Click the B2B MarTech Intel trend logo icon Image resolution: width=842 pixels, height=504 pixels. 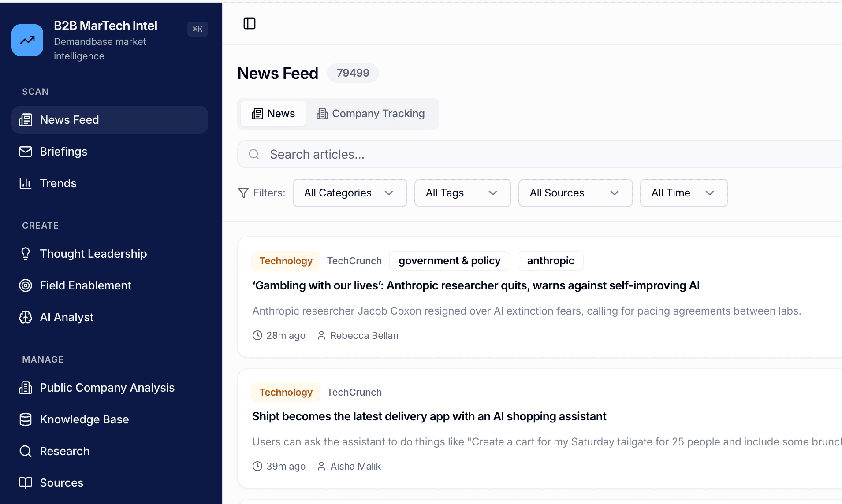coord(27,40)
